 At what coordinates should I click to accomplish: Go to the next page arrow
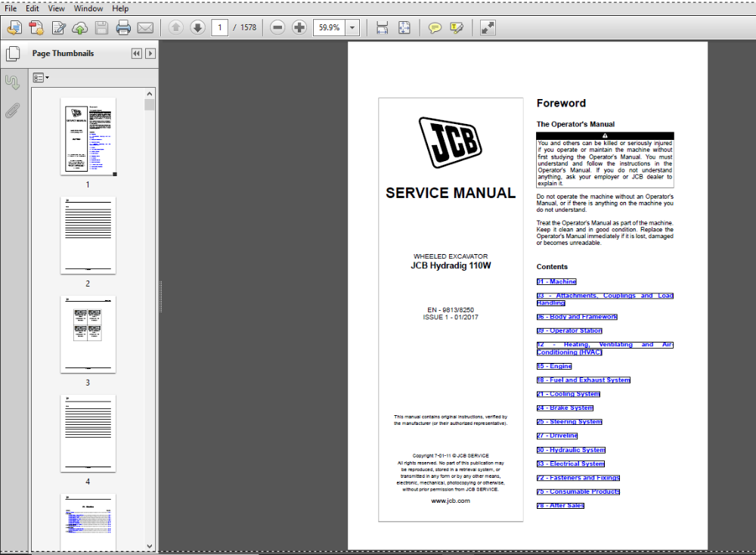point(197,27)
